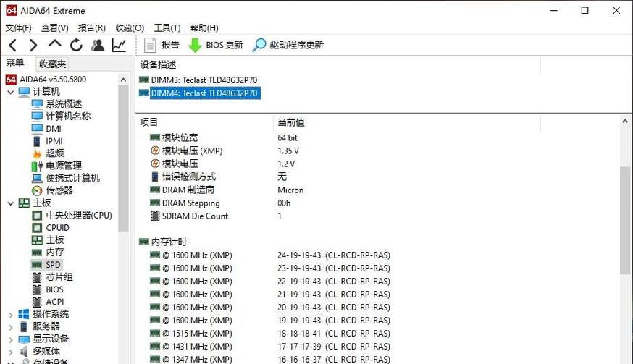The image size is (633, 364).
Task: Expand the 多媒体 tree node
Action: tap(11, 352)
